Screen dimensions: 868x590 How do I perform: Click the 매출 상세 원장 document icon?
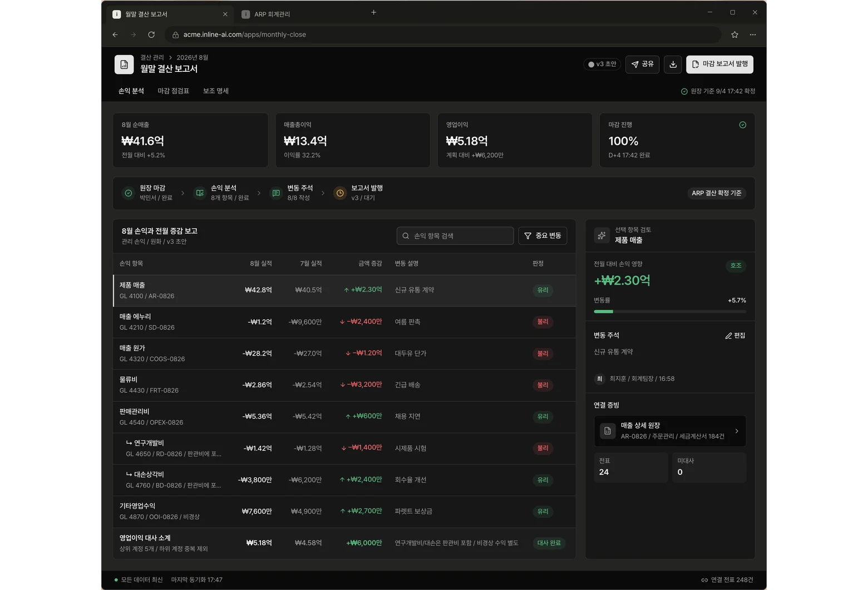tap(608, 431)
